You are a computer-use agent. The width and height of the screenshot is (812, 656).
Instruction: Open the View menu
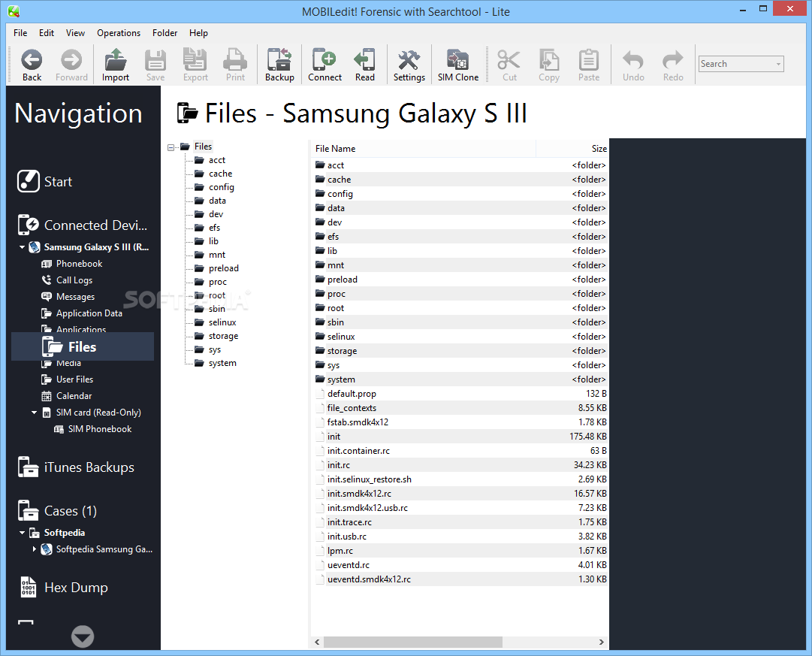(x=75, y=32)
